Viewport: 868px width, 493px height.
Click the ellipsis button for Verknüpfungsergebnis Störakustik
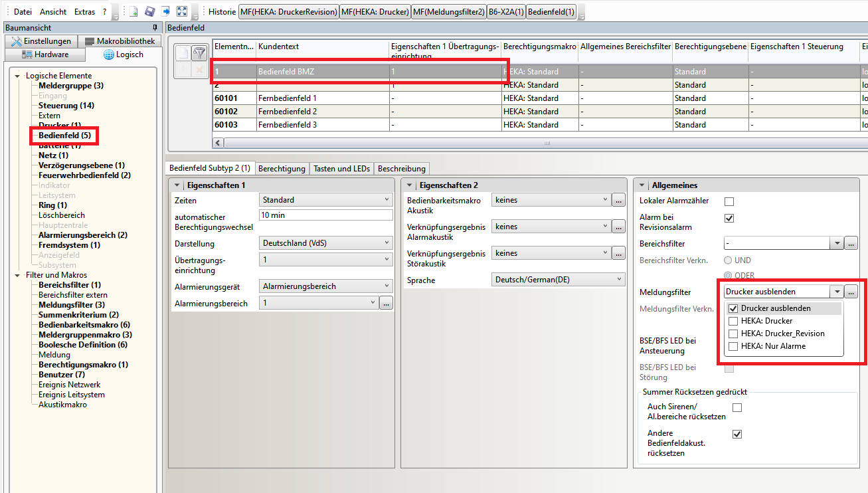click(x=619, y=253)
